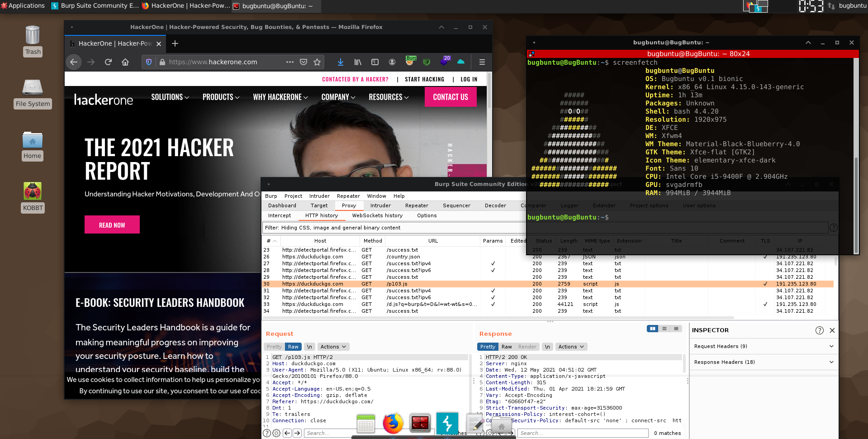Switch to side-by-side layout view

[652, 329]
